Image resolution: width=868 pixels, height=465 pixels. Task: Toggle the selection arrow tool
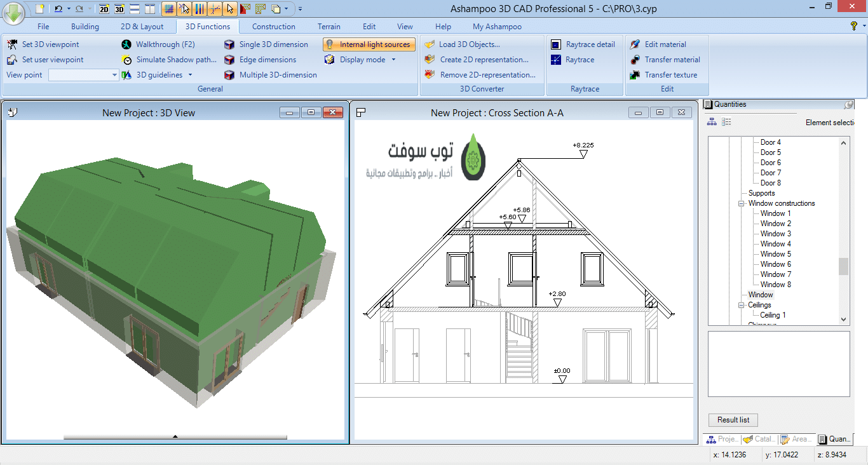[x=230, y=9]
